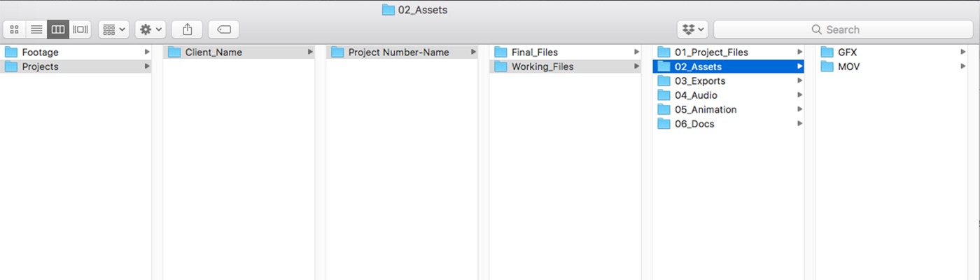Switch to icon view mode
This screenshot has height=280, width=980.
[14, 29]
